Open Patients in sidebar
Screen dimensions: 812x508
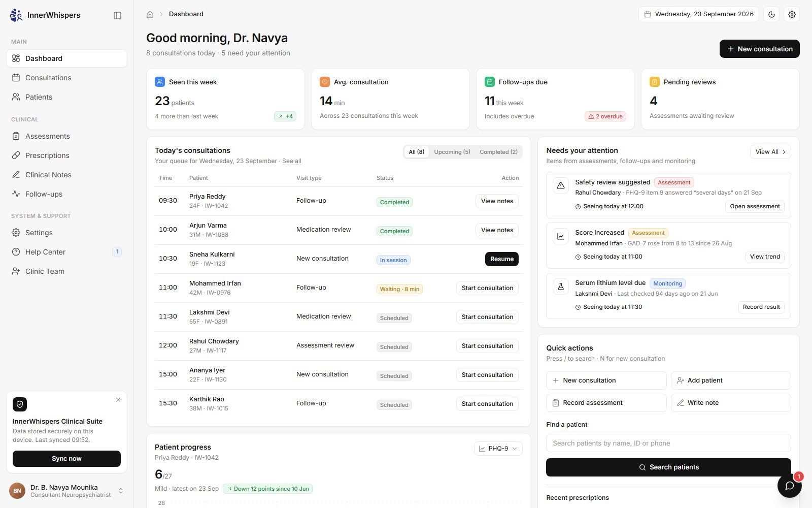coord(67,97)
